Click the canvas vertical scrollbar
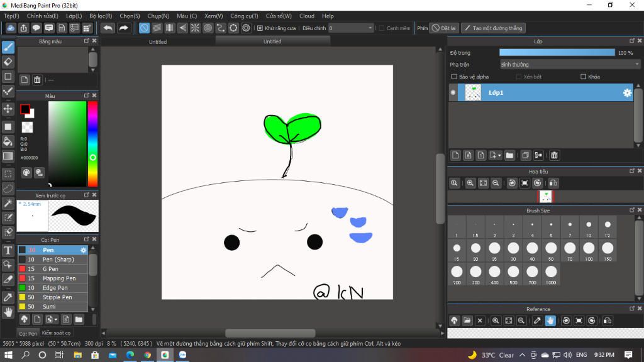Viewport: 644px width, 362px height. 440,189
